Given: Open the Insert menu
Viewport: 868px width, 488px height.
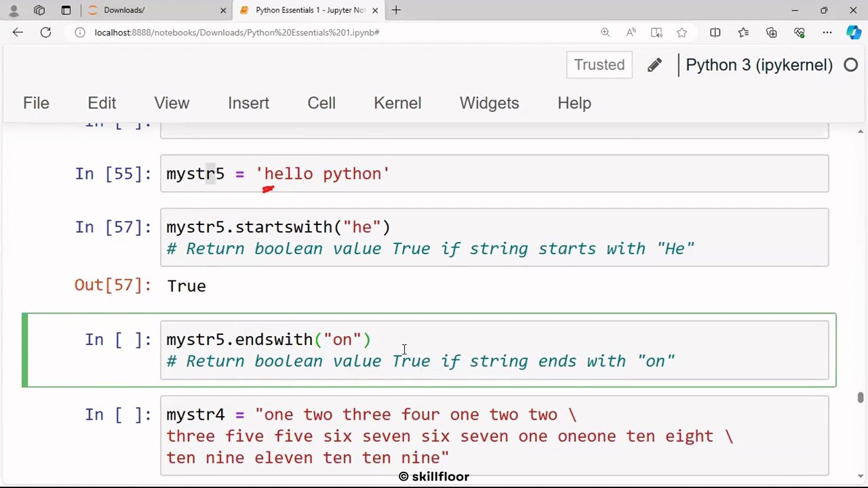Looking at the screenshot, I should (x=248, y=103).
